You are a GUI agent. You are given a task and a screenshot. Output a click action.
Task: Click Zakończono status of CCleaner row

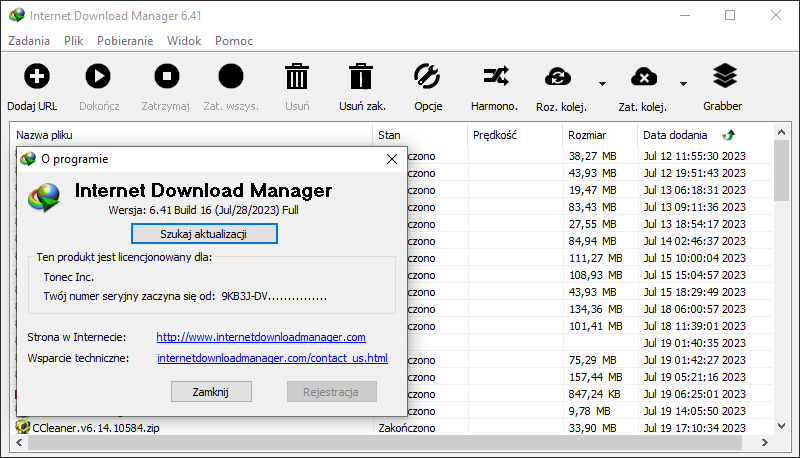coord(407,428)
